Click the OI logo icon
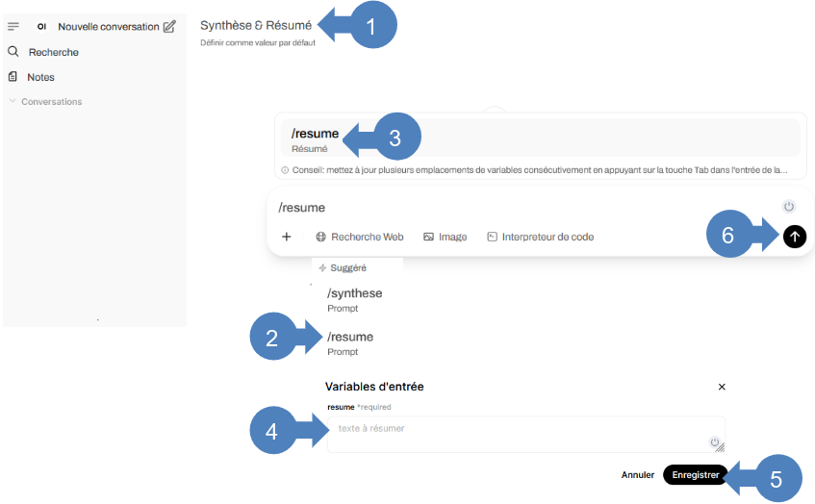Image resolution: width=815 pixels, height=504 pixels. click(42, 27)
